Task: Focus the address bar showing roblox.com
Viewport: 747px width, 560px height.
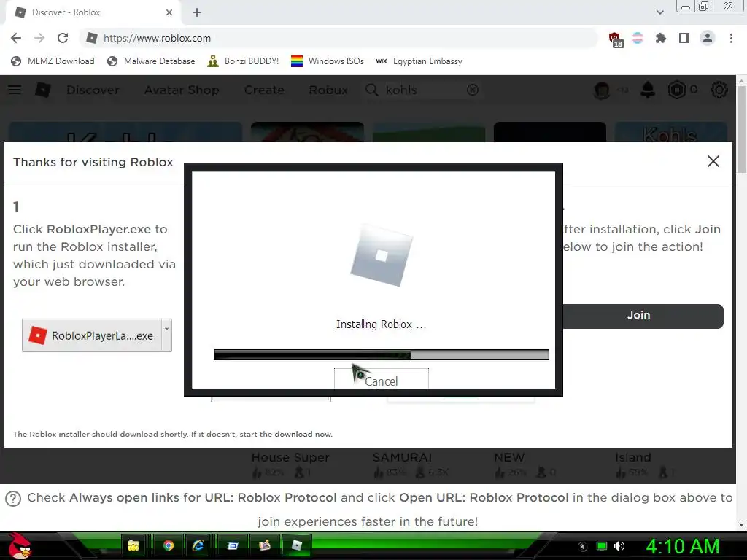Action: [x=338, y=38]
